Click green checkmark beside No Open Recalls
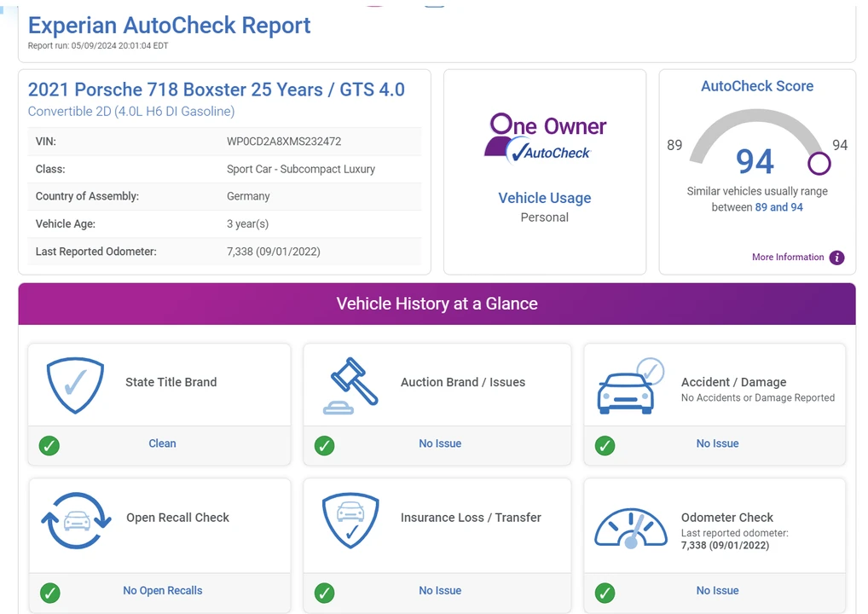 point(49,593)
